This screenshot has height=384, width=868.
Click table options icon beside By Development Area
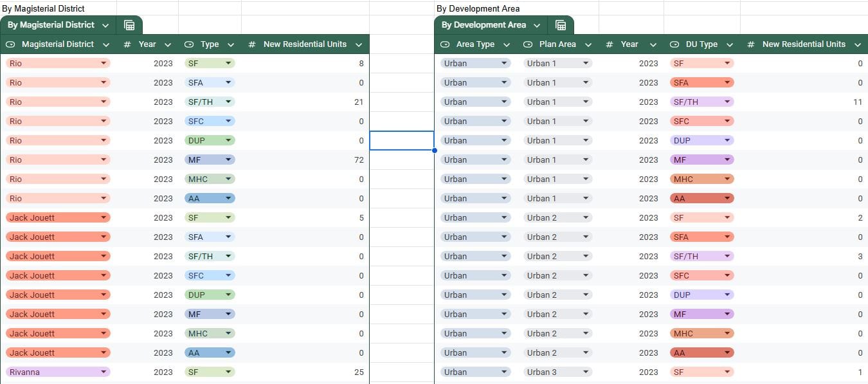click(x=561, y=25)
